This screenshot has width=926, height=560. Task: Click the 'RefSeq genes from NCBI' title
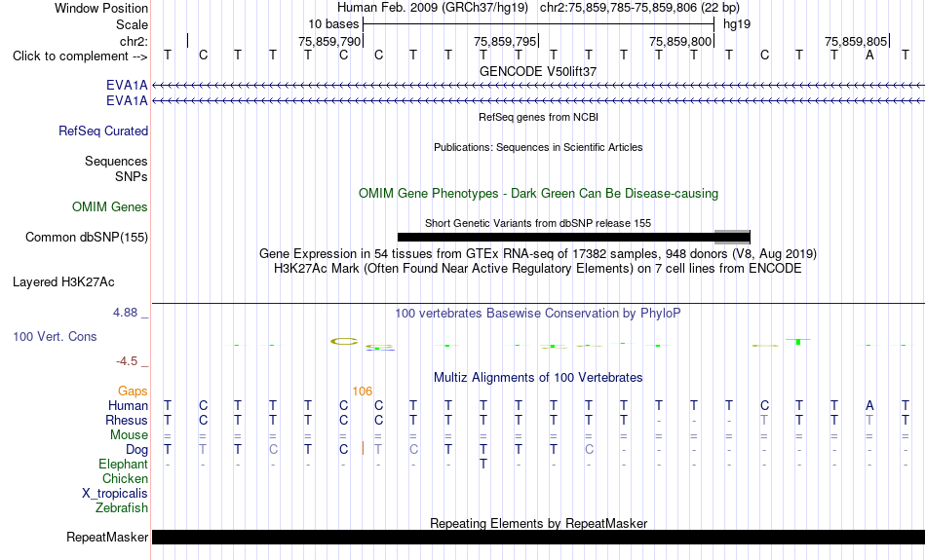point(538,117)
